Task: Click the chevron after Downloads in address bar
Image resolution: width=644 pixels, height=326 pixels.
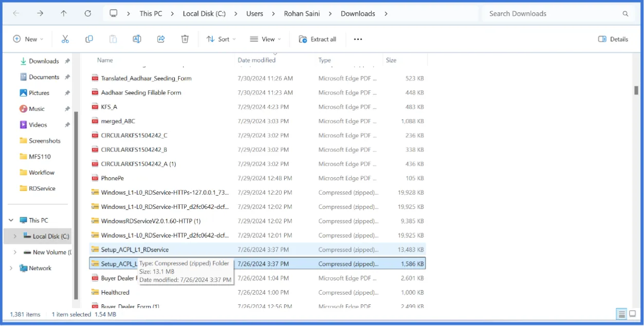Action: pyautogui.click(x=386, y=14)
